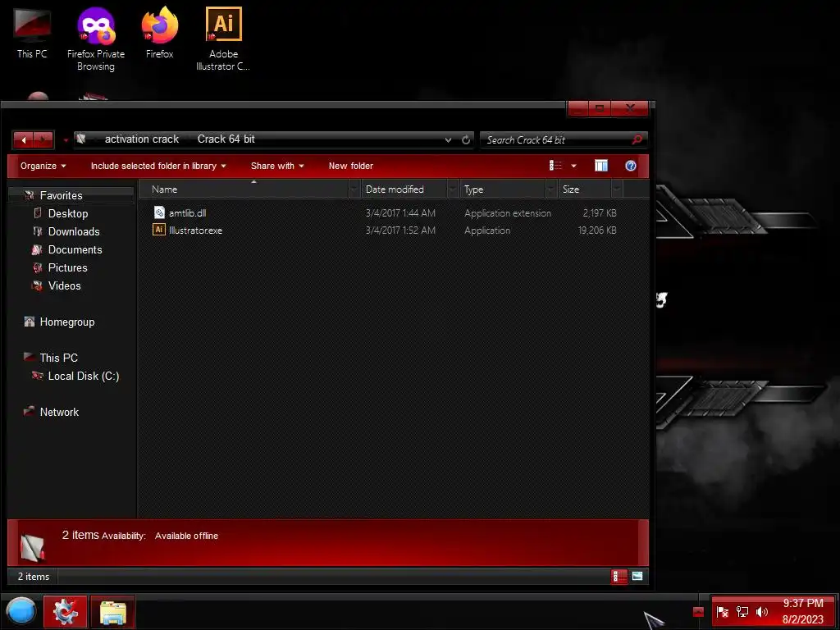Open the gear application on taskbar

click(x=66, y=612)
